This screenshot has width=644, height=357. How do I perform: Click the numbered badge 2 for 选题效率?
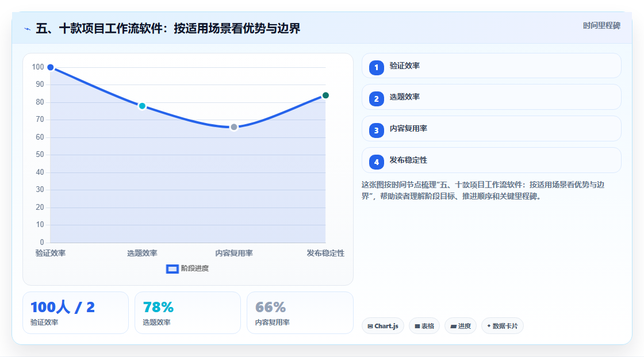[376, 99]
